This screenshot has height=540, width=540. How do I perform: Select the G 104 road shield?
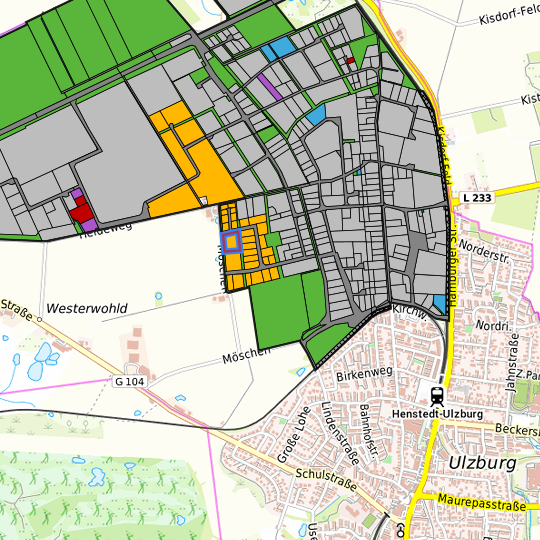129,382
